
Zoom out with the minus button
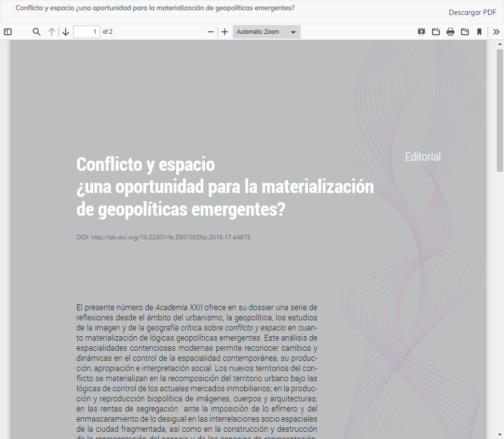coord(210,32)
